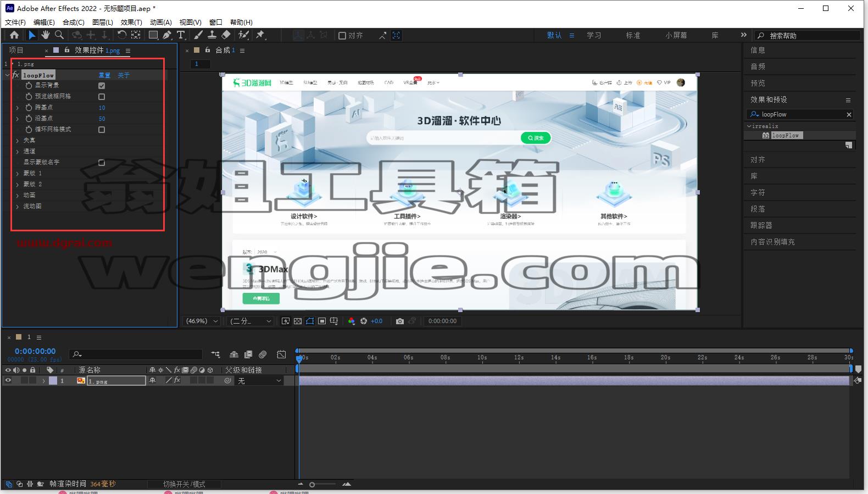868x494 pixels.
Task: Click the shy layers hide icon in timeline
Action: (x=234, y=354)
